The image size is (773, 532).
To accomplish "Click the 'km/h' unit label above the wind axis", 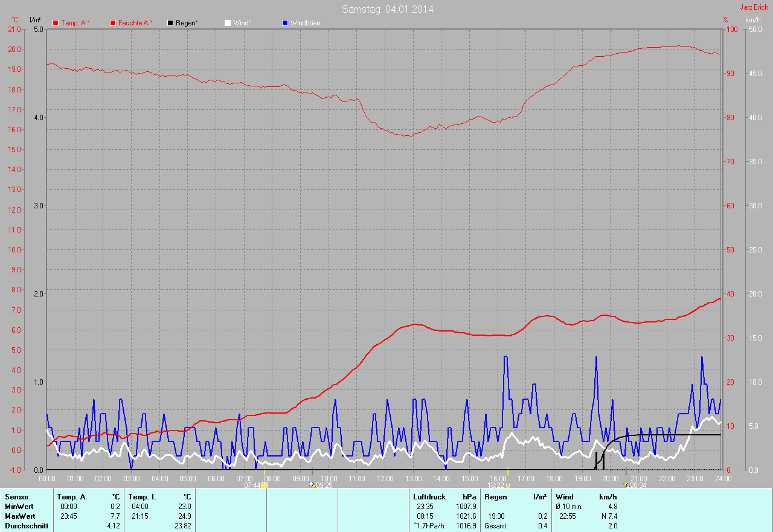I will coord(753,20).
